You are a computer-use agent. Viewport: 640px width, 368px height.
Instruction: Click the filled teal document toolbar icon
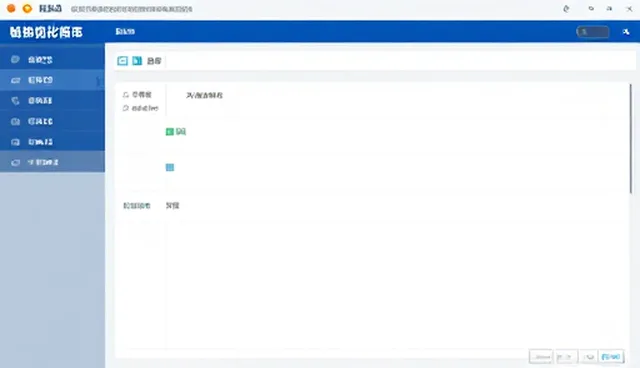click(137, 61)
